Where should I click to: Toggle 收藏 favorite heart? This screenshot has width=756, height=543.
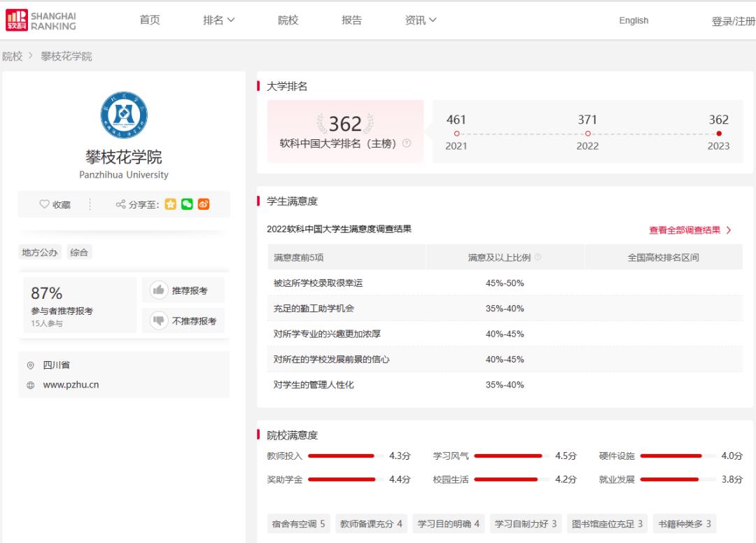(x=55, y=204)
